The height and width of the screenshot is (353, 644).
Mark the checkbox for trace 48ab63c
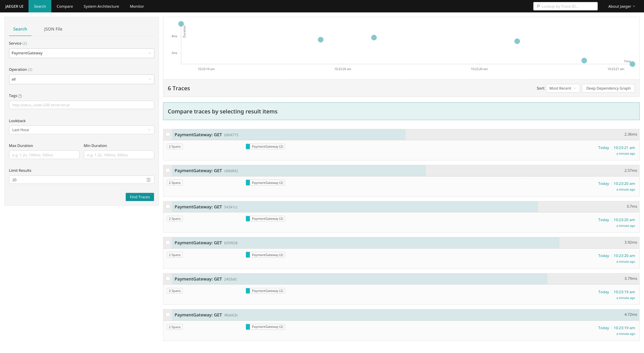coord(168,315)
